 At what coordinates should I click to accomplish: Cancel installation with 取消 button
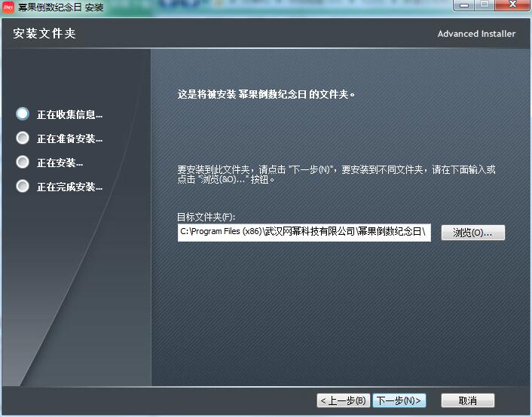point(467,400)
